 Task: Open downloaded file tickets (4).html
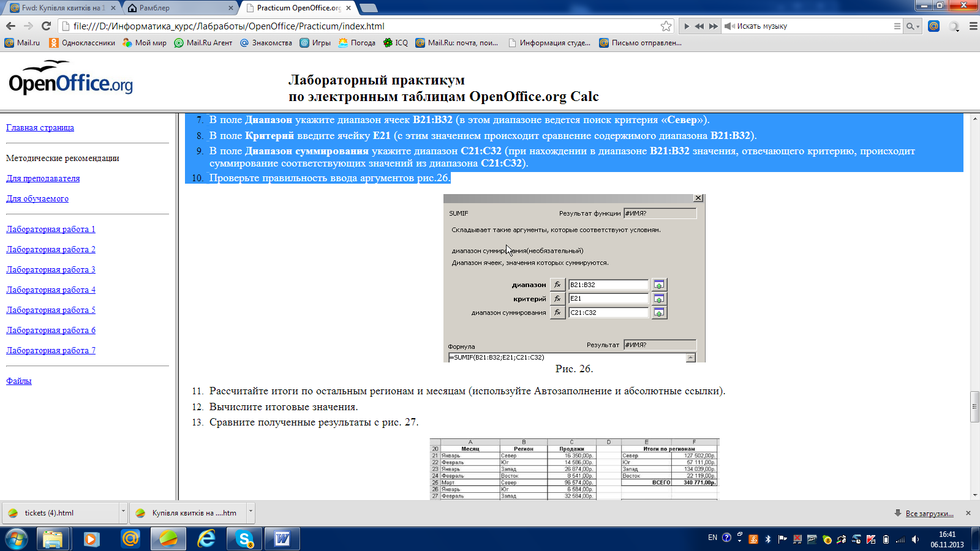[x=61, y=513]
